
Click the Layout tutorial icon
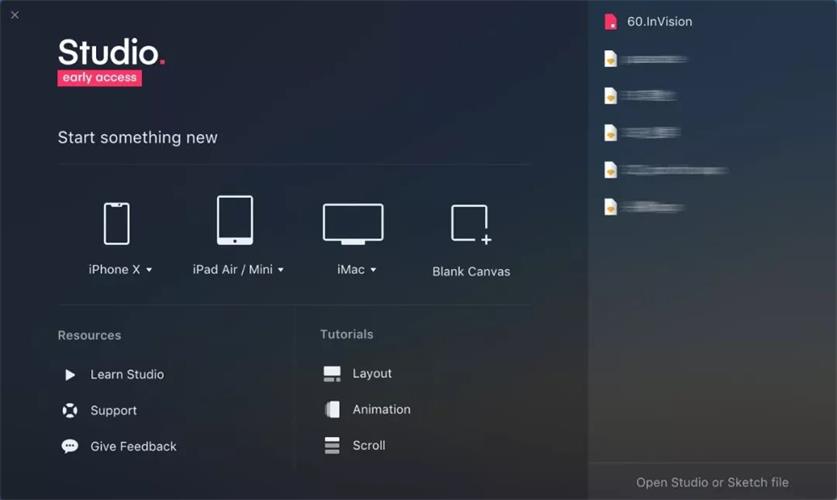point(332,374)
